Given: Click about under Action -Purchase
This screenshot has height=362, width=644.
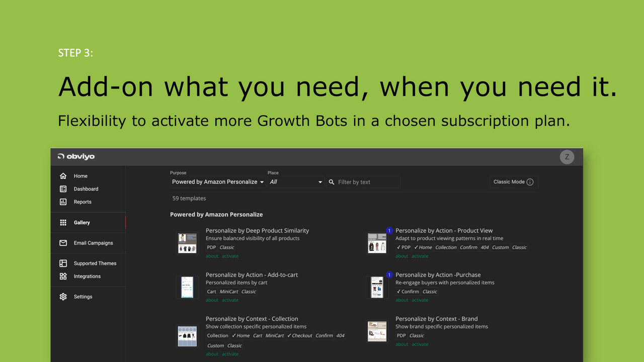Looking at the screenshot, I should point(402,300).
